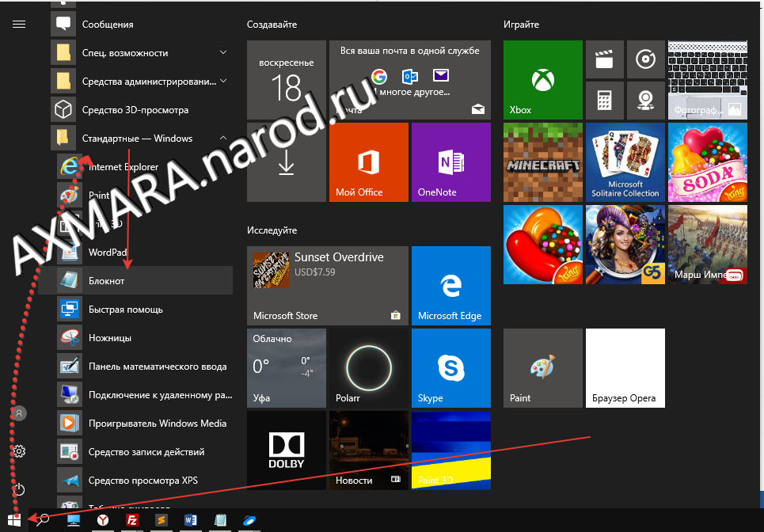Open Candy Crush Soda tile

pos(708,162)
